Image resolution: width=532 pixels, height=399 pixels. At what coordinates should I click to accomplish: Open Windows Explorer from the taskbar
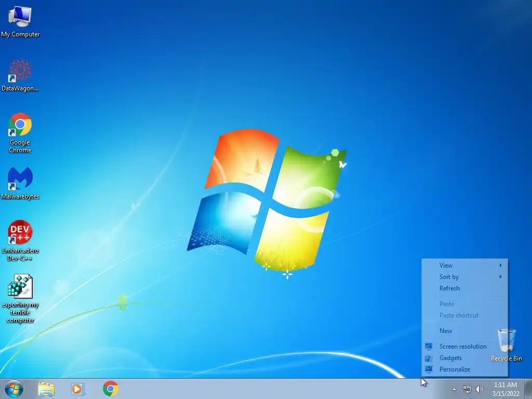pyautogui.click(x=46, y=389)
